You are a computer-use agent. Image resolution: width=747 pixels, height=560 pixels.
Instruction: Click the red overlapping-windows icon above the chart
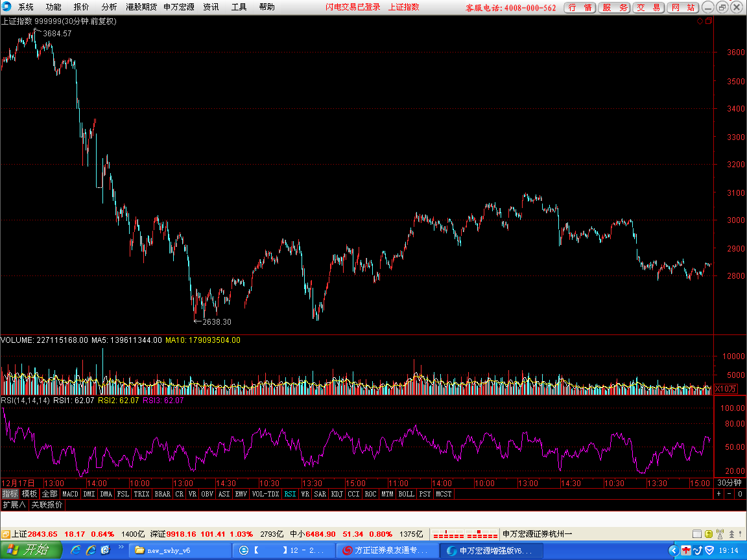pos(709,21)
